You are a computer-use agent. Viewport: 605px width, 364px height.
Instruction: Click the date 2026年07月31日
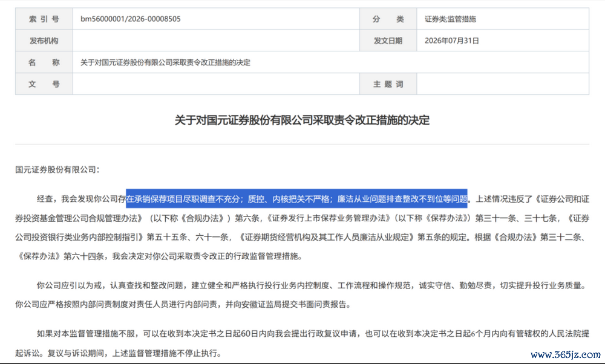(451, 41)
